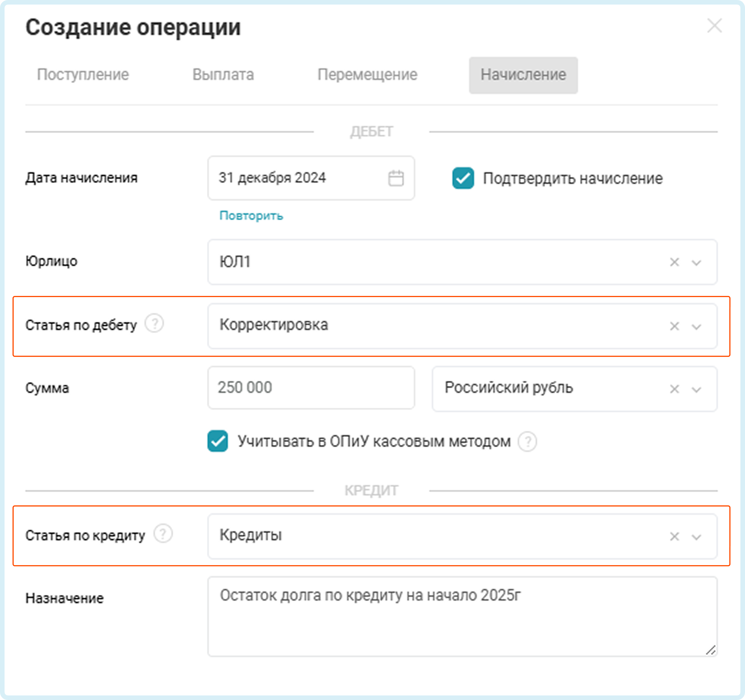The height and width of the screenshot is (700, 745).
Task: Expand the Статья по дебету dropdown arrow
Action: coord(696,327)
